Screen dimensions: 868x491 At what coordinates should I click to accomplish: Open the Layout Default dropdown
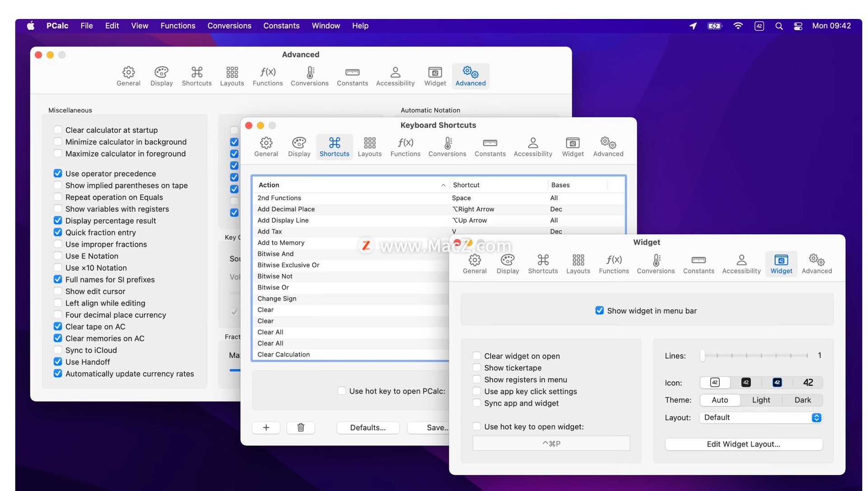tap(761, 417)
